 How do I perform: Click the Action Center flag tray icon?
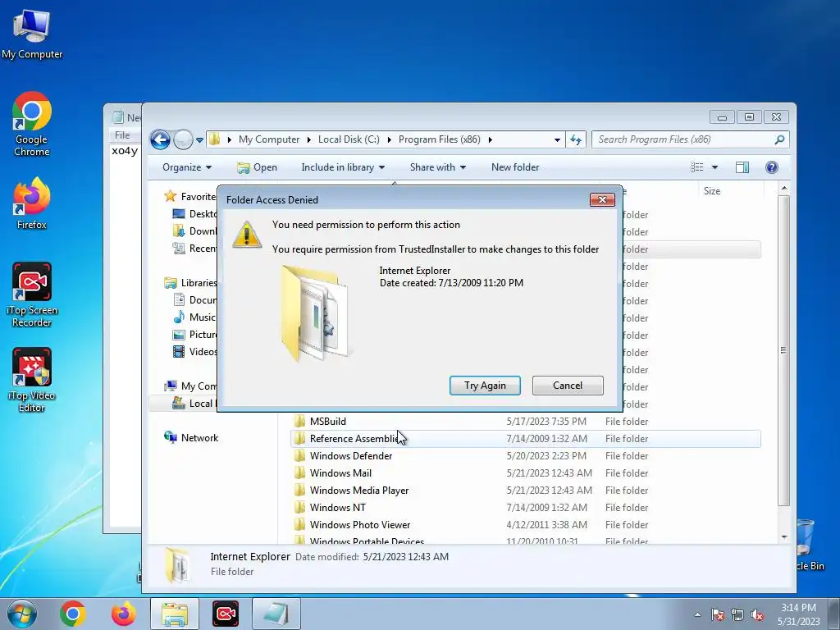tap(718, 614)
